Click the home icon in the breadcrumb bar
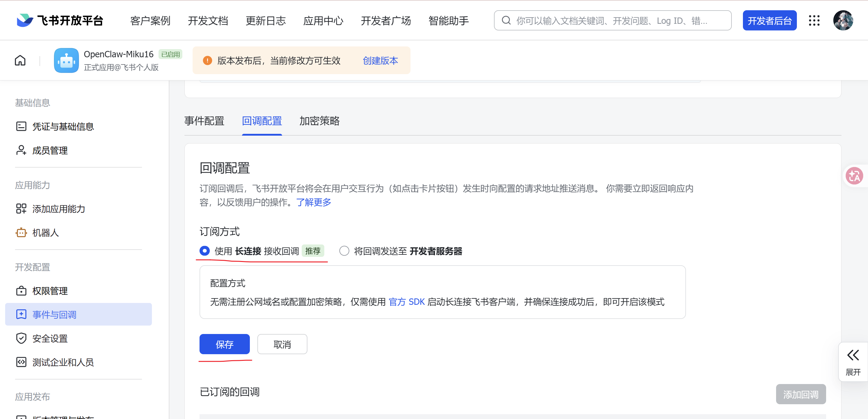The width and height of the screenshot is (868, 419). click(20, 60)
